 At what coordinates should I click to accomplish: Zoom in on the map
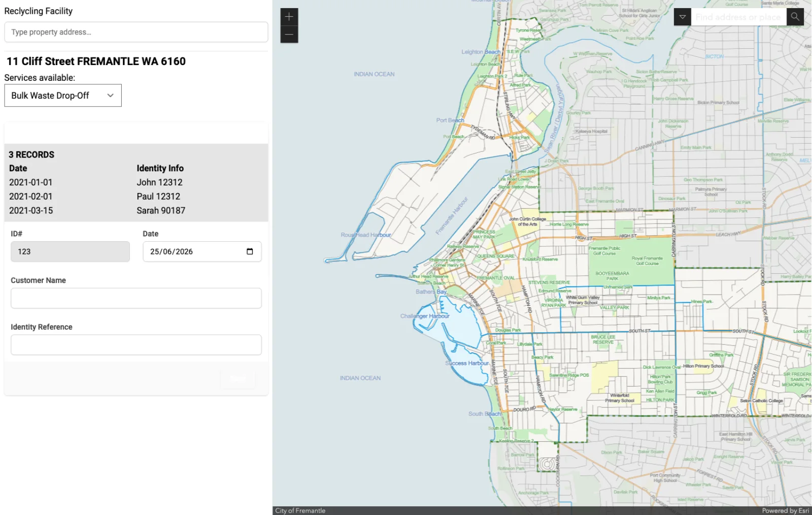pyautogui.click(x=289, y=17)
